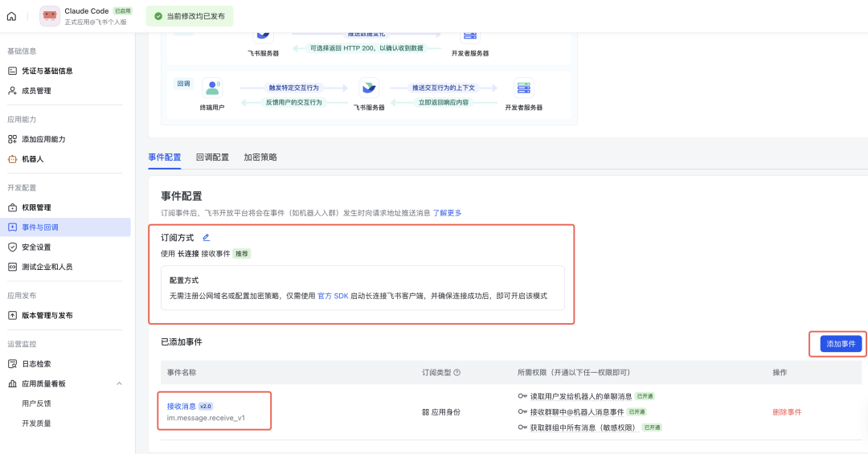Click the 安全设置 shield icon
Screen dimensions: 868x454
tap(12, 247)
